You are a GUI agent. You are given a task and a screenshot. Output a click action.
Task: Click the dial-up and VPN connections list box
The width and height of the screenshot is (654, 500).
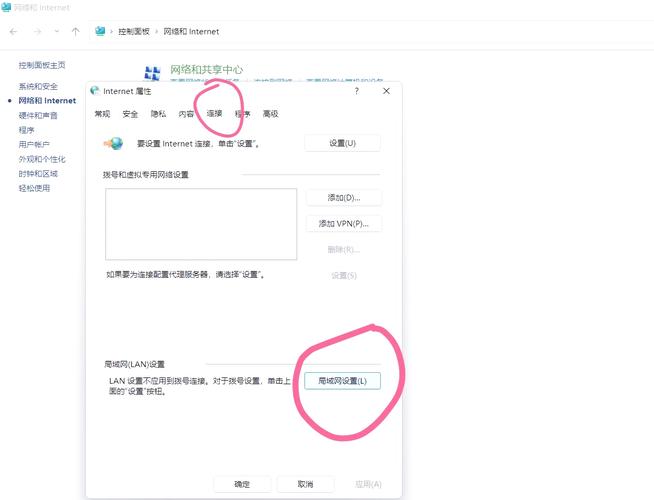pyautogui.click(x=201, y=224)
